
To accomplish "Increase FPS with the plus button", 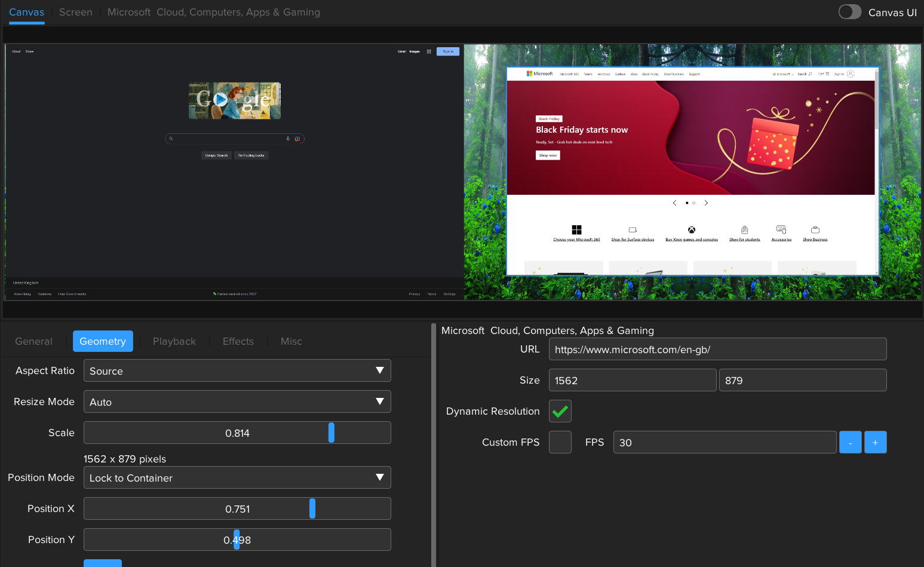I will pyautogui.click(x=875, y=442).
